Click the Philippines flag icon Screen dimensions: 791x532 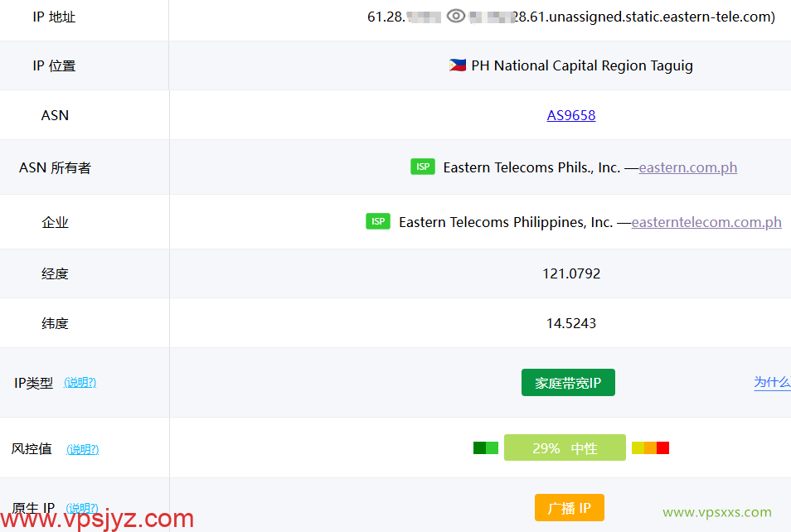click(458, 65)
